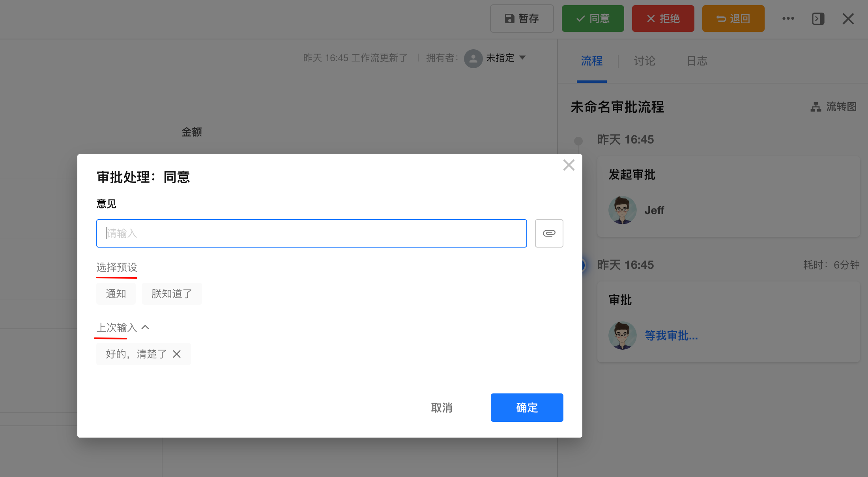Remove the '好的，清楚了' last input entry
The width and height of the screenshot is (868, 477).
(x=177, y=354)
